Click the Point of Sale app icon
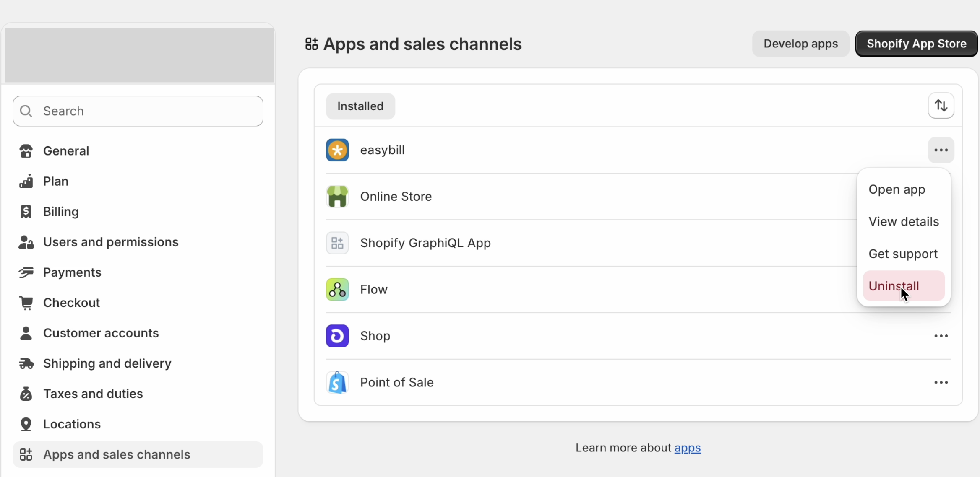Screen dimensions: 980x477 (337, 382)
